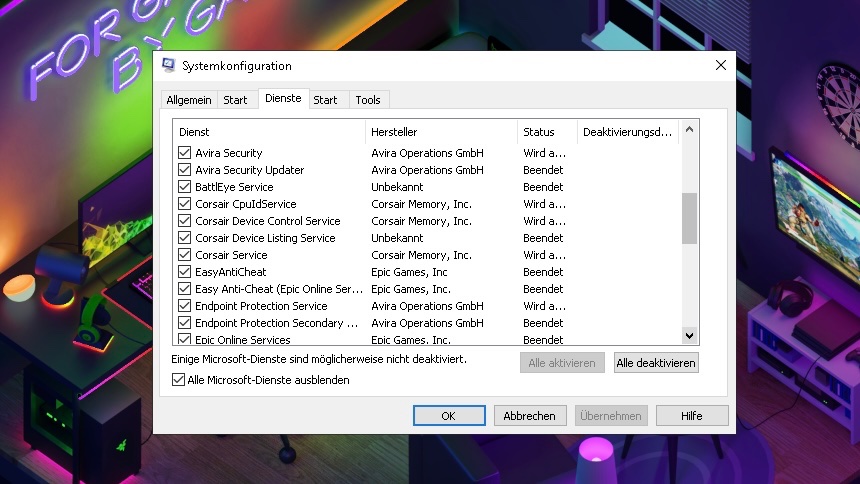Click Epic Games, Inc in EasyAntiCheat row
The width and height of the screenshot is (860, 484).
409,272
